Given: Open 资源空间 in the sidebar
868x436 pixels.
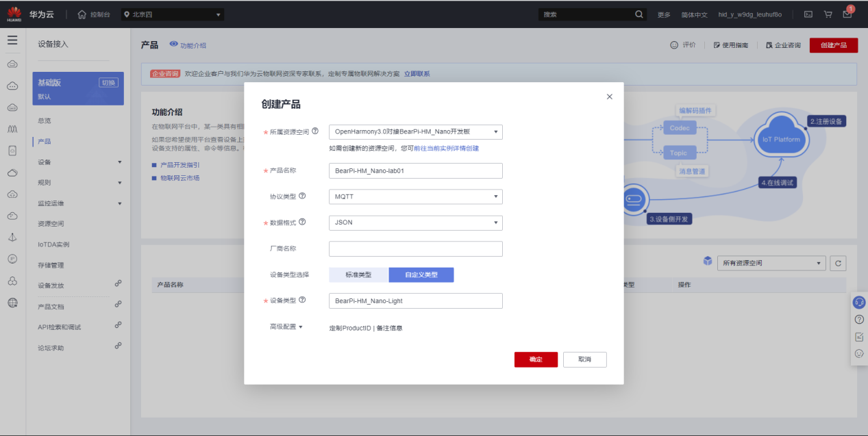Looking at the screenshot, I should 51,224.
